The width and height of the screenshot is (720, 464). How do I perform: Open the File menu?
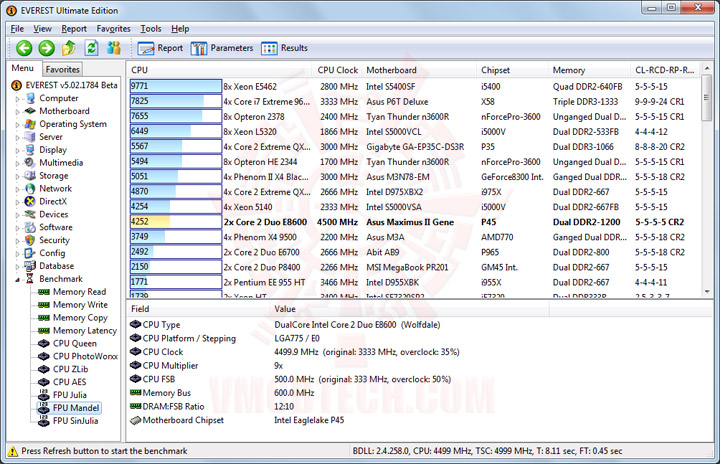pyautogui.click(x=17, y=28)
